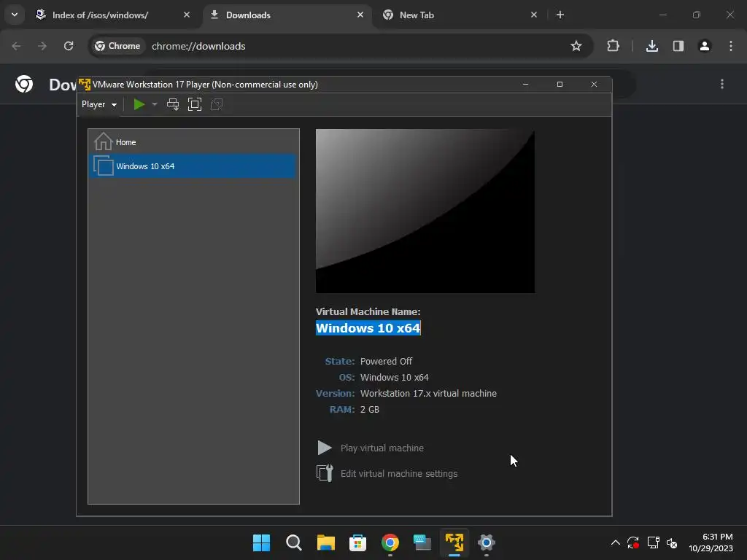The height and width of the screenshot is (560, 747).
Task: Click the update sync tray icon
Action: [633, 542]
